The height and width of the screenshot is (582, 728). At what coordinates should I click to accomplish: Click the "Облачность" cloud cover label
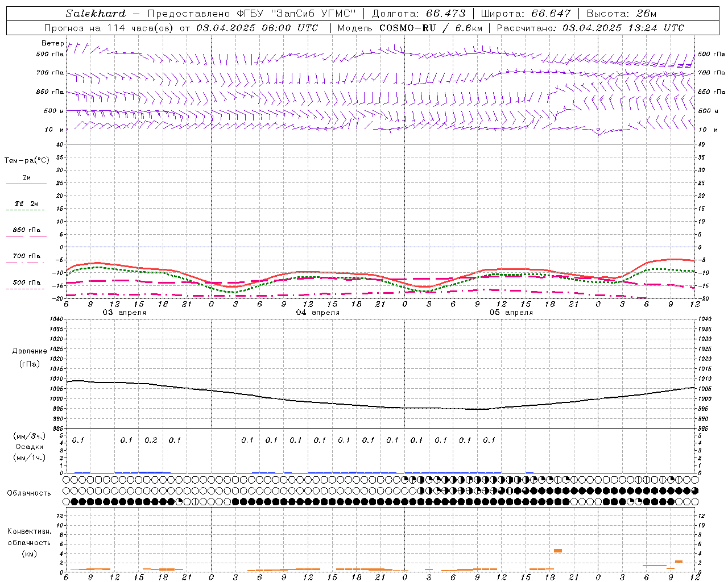29,493
